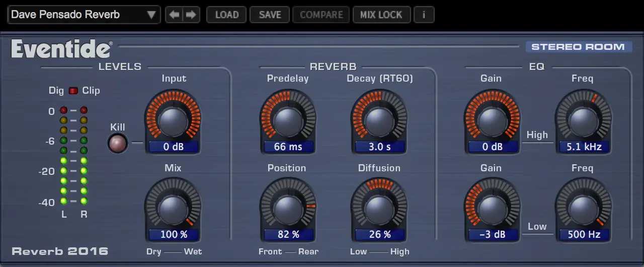
Task: Toggle the Kill button
Action: 118,143
